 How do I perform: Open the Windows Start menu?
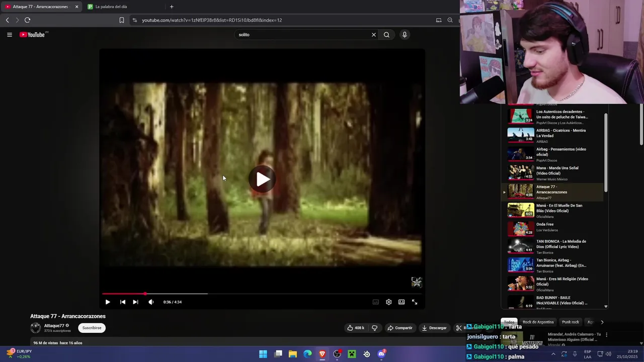click(263, 354)
